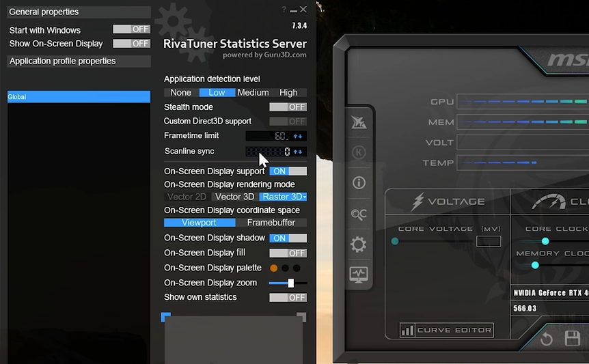Minimize the RivaTuner Statistics Server window
This screenshot has width=589, height=364.
293,10
